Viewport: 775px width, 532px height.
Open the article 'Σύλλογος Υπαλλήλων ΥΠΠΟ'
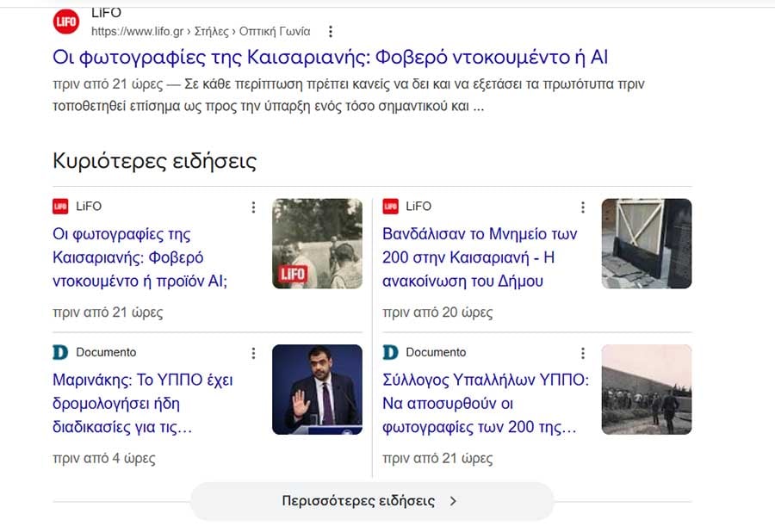tap(485, 403)
